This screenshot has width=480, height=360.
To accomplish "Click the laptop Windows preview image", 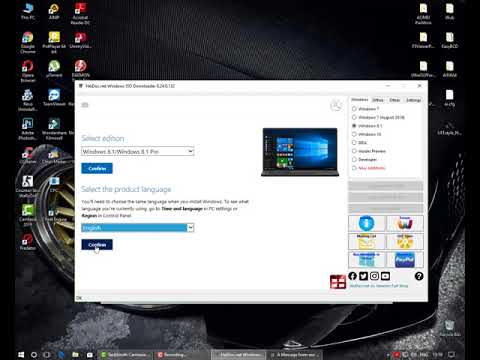I will pos(300,152).
